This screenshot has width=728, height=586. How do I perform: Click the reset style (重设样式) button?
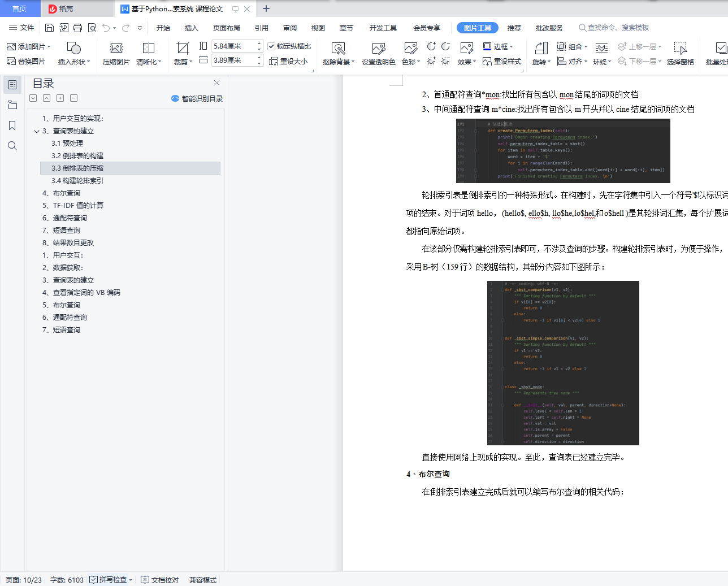pos(502,61)
